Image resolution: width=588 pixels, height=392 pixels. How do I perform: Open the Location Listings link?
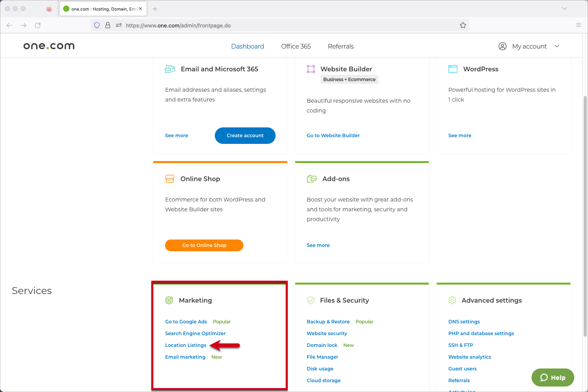point(185,345)
